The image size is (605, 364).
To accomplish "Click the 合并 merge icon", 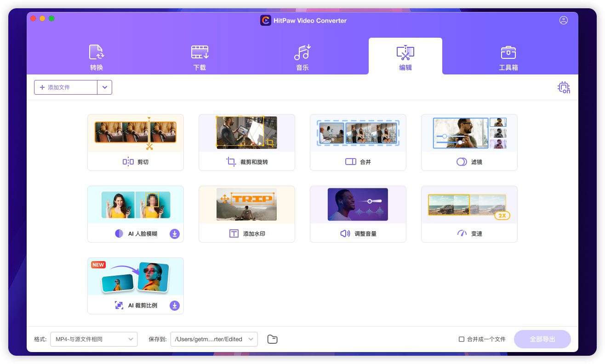I will pyautogui.click(x=351, y=162).
